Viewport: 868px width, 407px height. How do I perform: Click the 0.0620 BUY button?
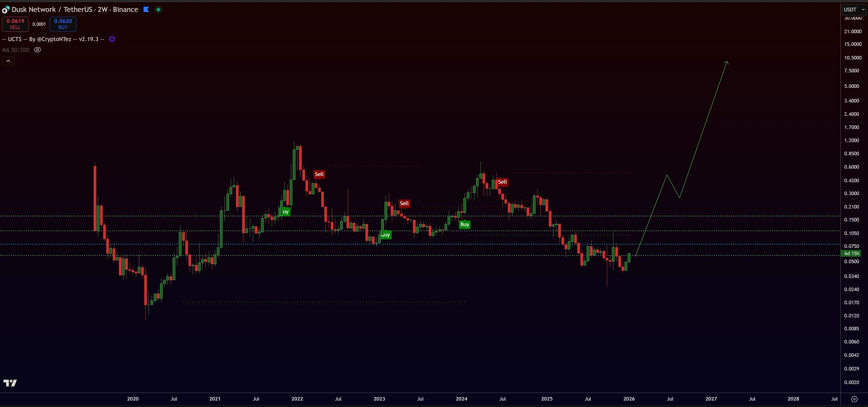(x=63, y=24)
